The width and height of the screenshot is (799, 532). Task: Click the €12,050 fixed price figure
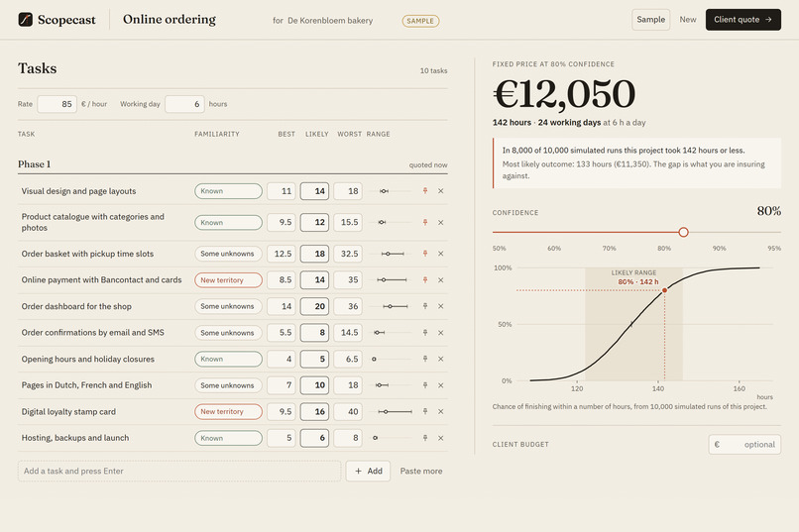coord(564,94)
